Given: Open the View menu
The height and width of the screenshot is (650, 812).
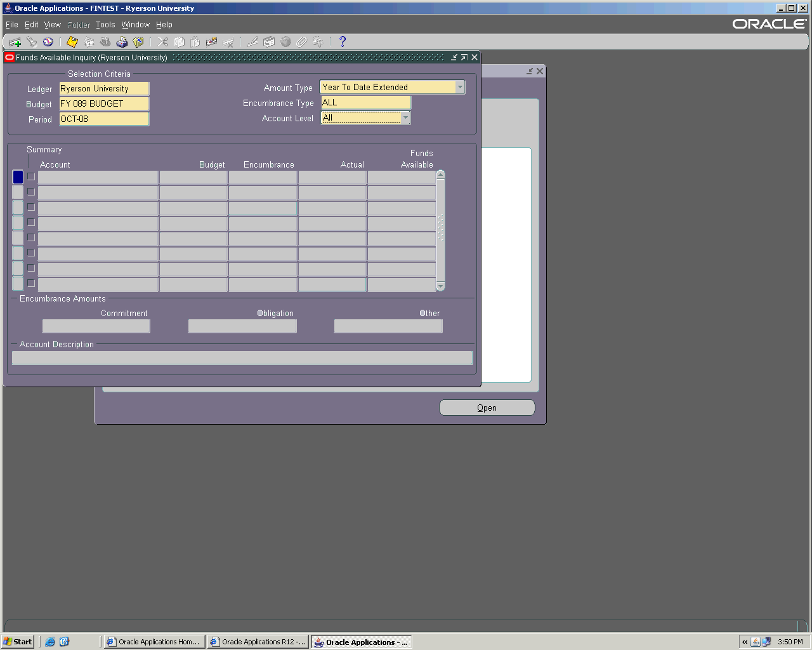Looking at the screenshot, I should [x=52, y=25].
